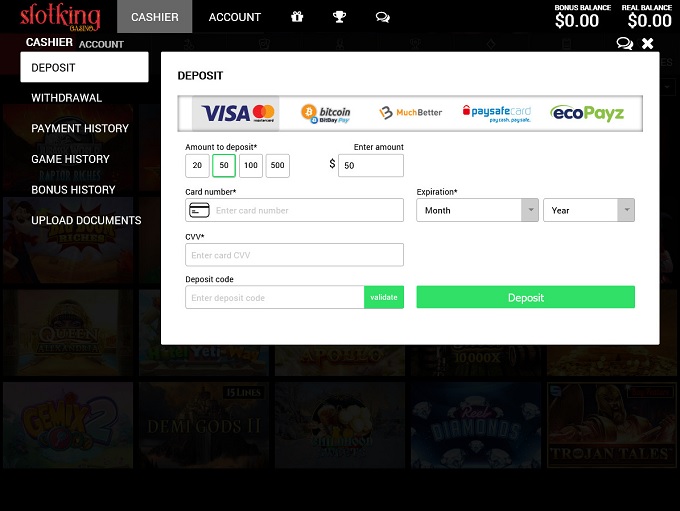
Task: Open live chat in top navigation
Action: point(382,17)
